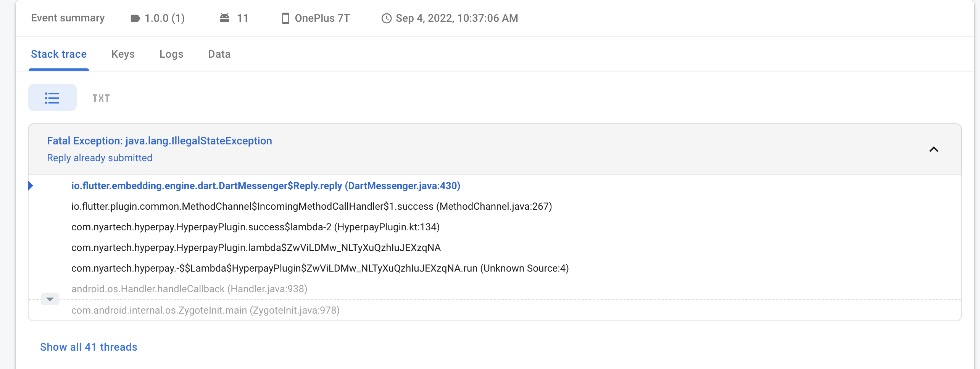The image size is (980, 369).
Task: Select the formatted list view icon
Action: [52, 97]
